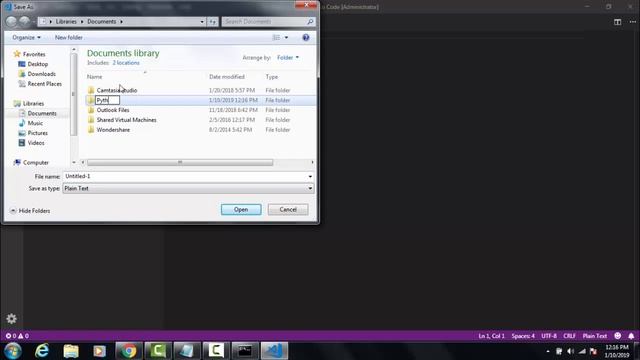This screenshot has width=640, height=360.
Task: Select Music library in navigation pane
Action: pyautogui.click(x=31, y=123)
